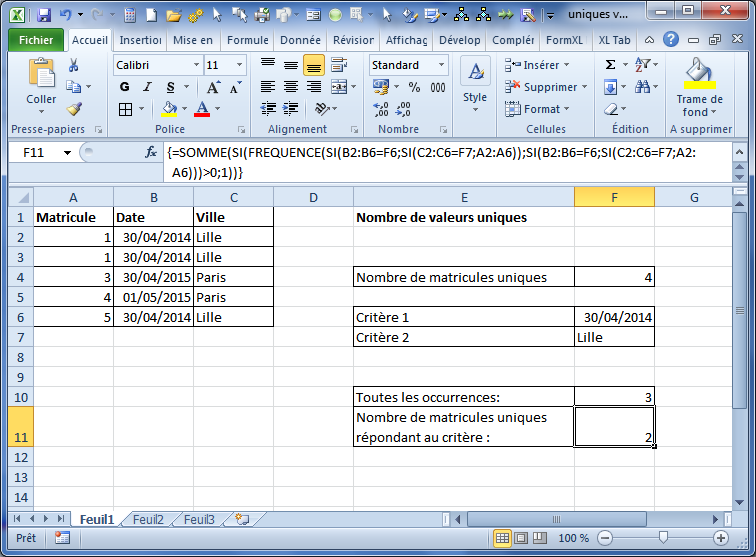Increase font size with the large A icon
This screenshot has width=756, height=557.
pyautogui.click(x=213, y=87)
